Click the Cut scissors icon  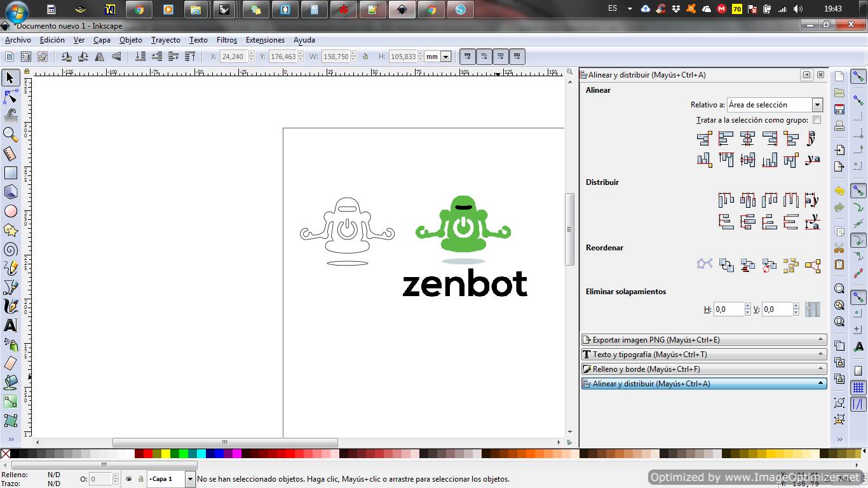(x=839, y=248)
